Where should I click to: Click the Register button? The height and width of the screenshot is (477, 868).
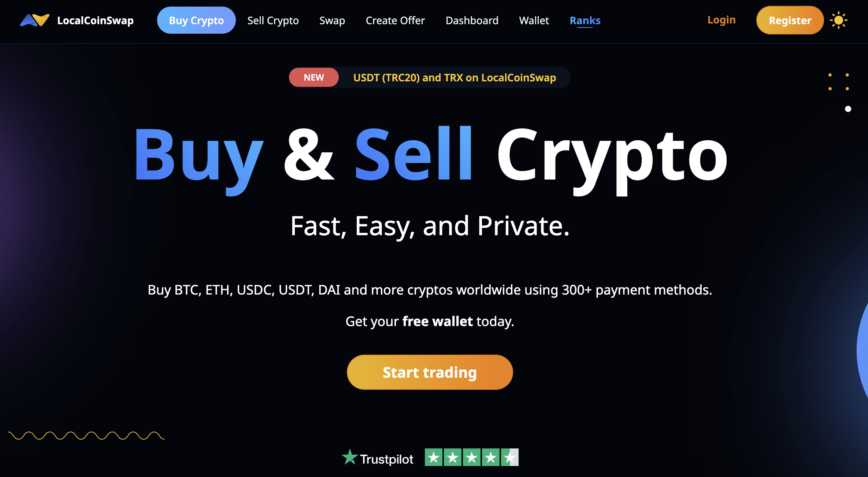(x=789, y=21)
